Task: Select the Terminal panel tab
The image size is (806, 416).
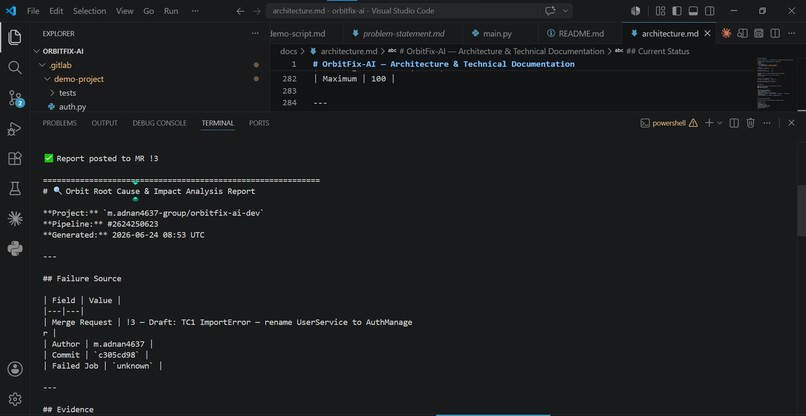Action: 217,123
